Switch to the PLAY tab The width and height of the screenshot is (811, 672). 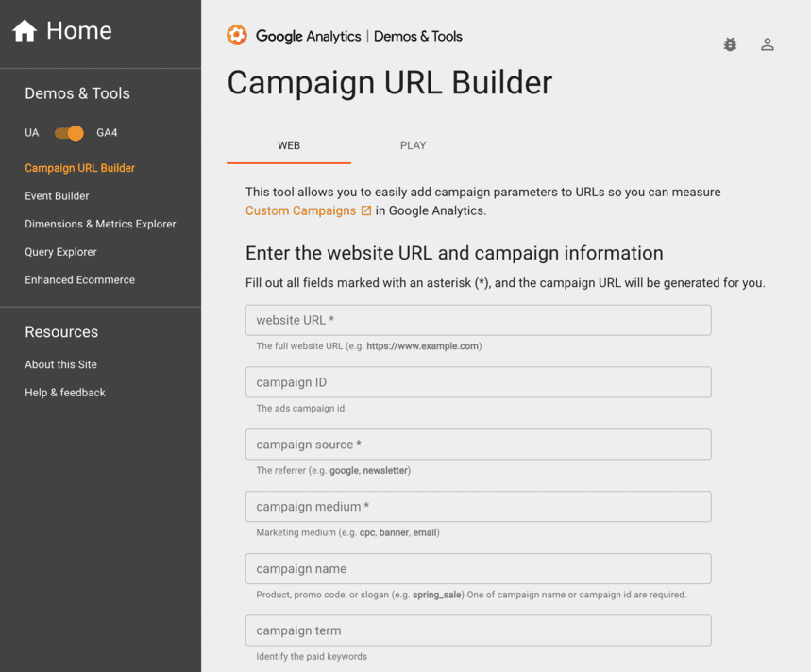point(413,145)
